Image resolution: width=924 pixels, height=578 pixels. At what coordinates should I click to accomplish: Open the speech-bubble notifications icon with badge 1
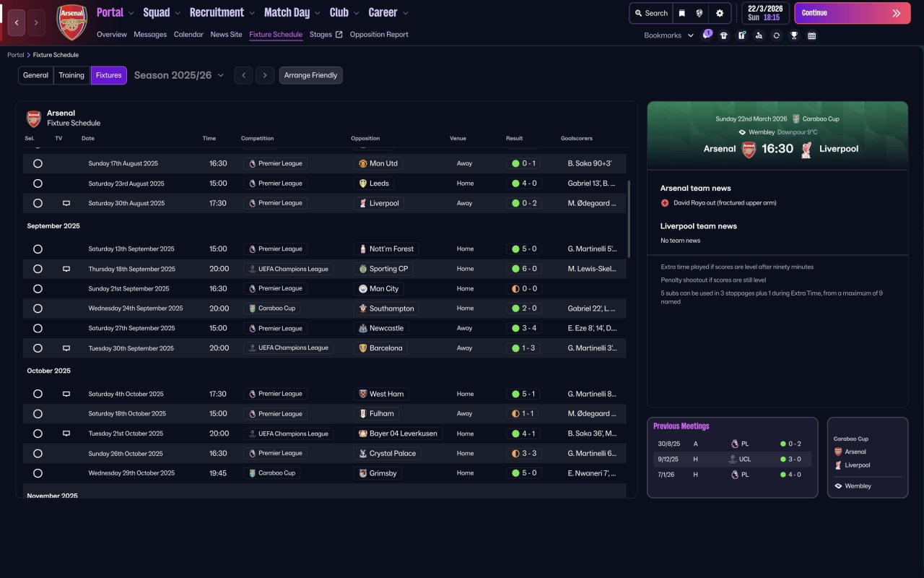click(x=707, y=35)
